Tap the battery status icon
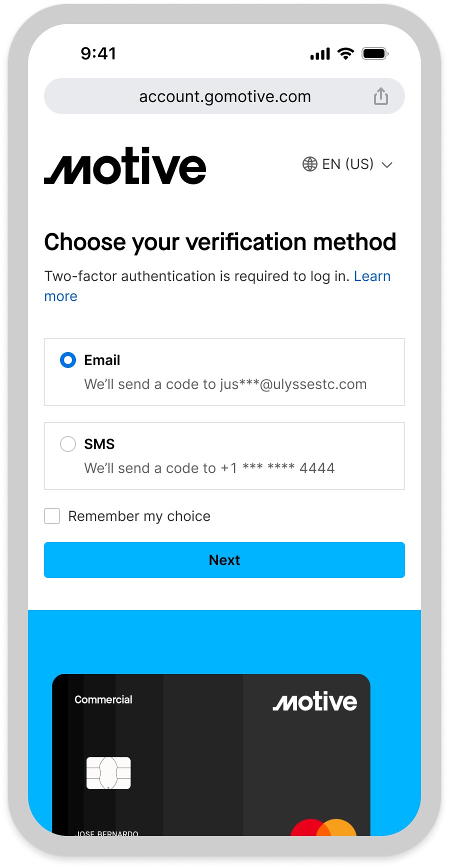Viewport: 449px width, 868px height. (x=375, y=53)
